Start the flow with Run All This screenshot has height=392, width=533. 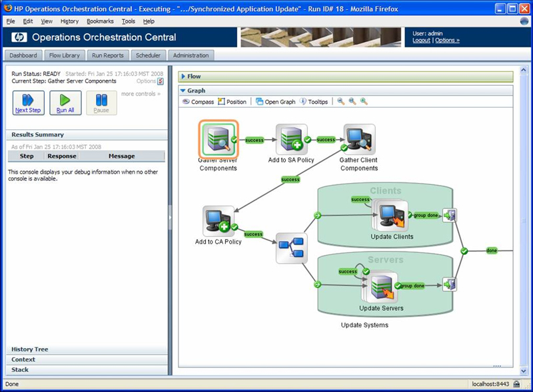(x=65, y=102)
